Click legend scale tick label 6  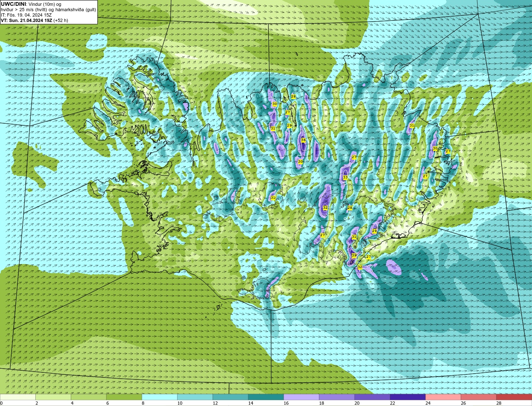point(107,403)
